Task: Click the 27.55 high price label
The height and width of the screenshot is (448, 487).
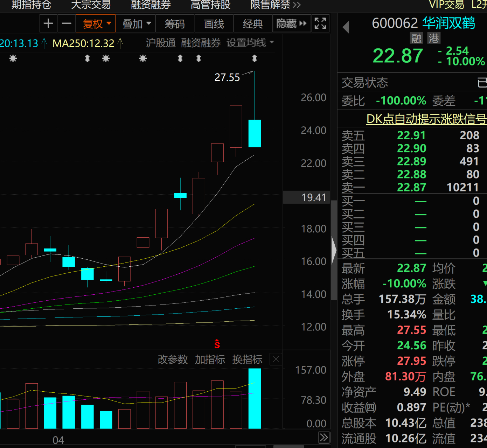Action: point(227,77)
